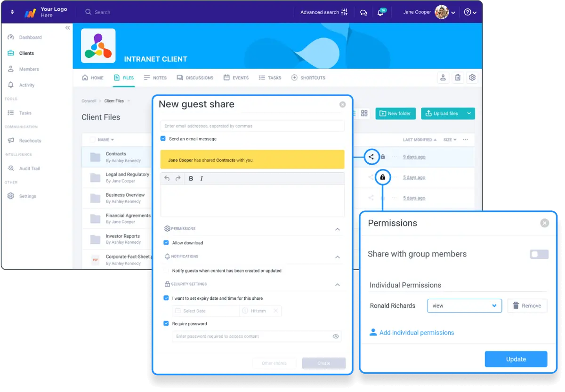Undo in the message editor

pyautogui.click(x=167, y=178)
